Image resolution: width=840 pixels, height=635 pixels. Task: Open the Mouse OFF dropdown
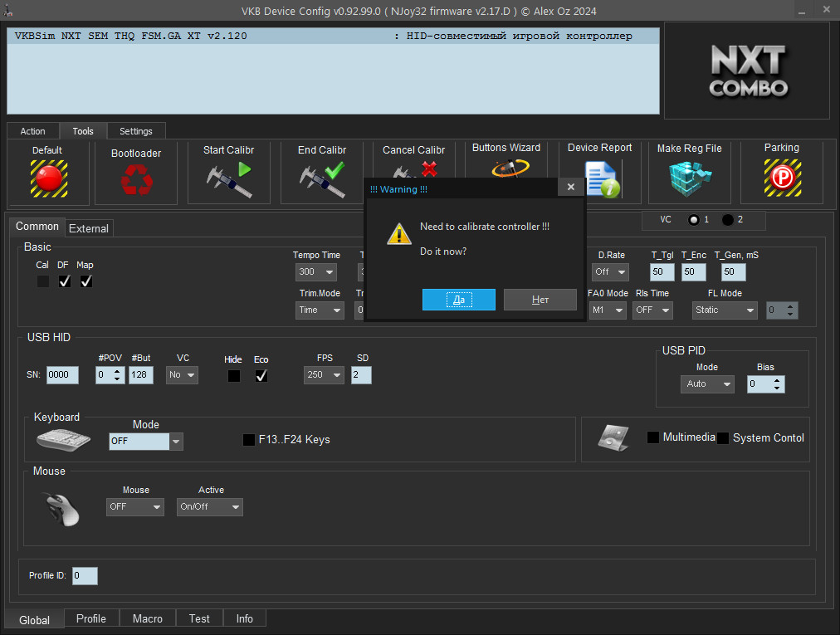point(135,506)
